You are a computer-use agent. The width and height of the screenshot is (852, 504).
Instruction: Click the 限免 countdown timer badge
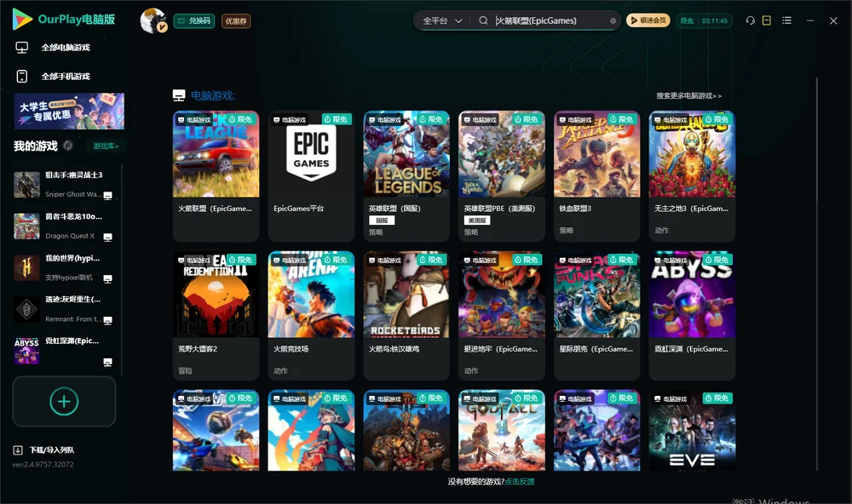pyautogui.click(x=705, y=20)
